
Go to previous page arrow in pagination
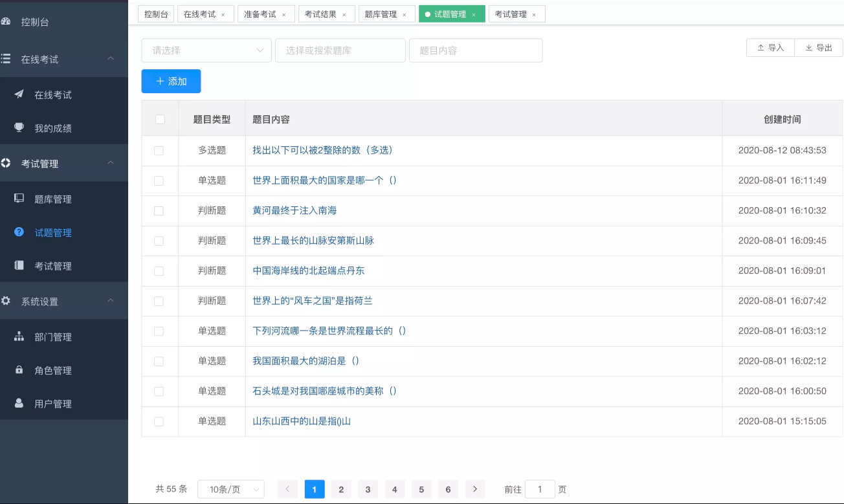(288, 489)
